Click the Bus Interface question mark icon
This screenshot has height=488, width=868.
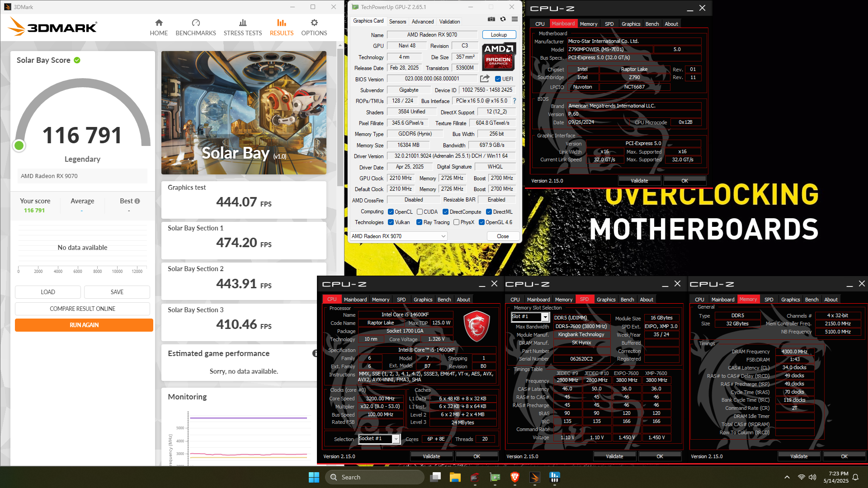click(514, 101)
